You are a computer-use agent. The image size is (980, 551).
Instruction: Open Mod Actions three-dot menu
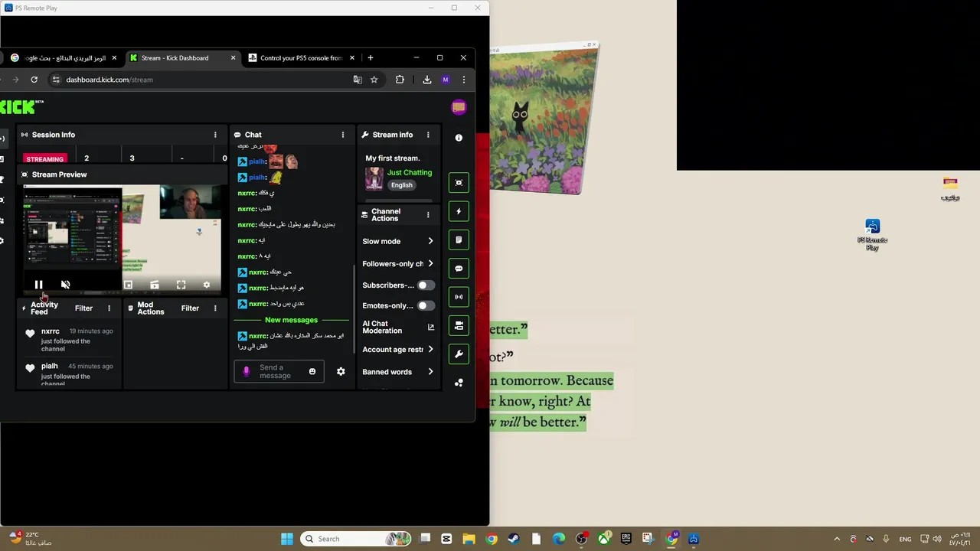[215, 308]
